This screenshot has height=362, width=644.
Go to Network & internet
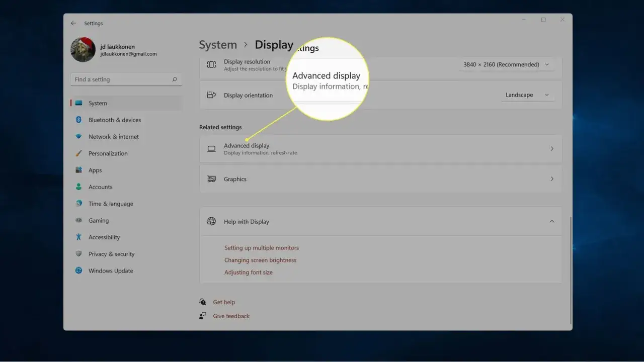click(x=126, y=137)
